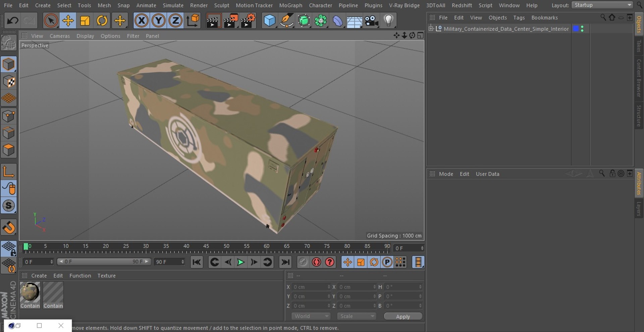Open the viewport Display menu

[x=85, y=36]
